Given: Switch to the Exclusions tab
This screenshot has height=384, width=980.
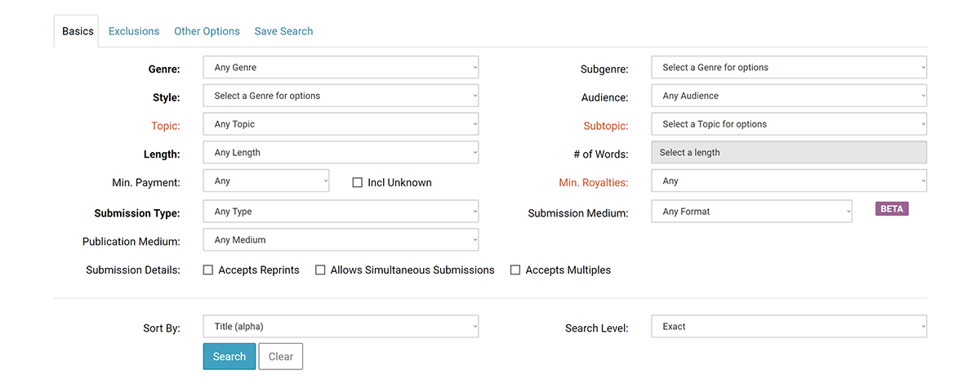Looking at the screenshot, I should (x=134, y=31).
